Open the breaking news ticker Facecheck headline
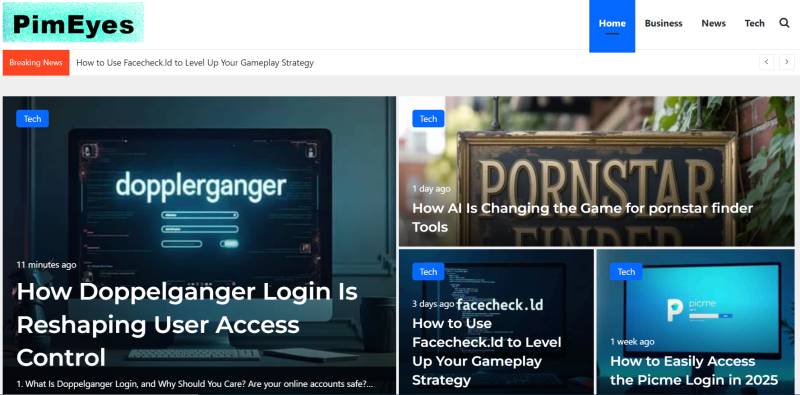This screenshot has height=395, width=800. pos(195,63)
